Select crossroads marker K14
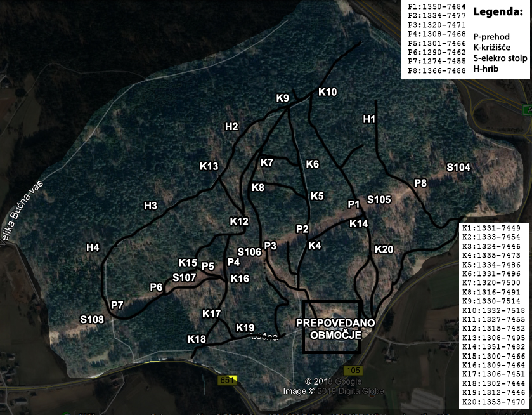532x415 pixels. [x=358, y=223]
